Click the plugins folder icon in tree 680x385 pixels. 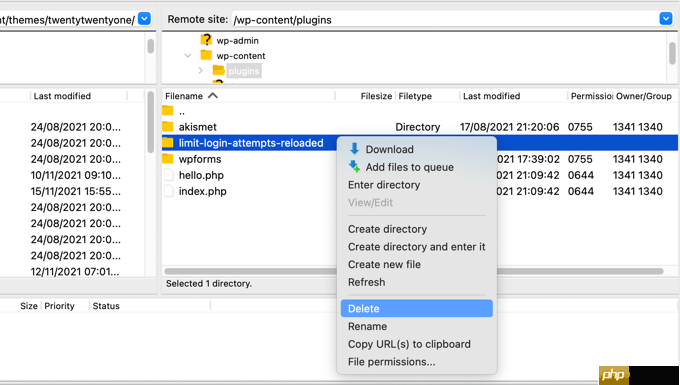[219, 70]
